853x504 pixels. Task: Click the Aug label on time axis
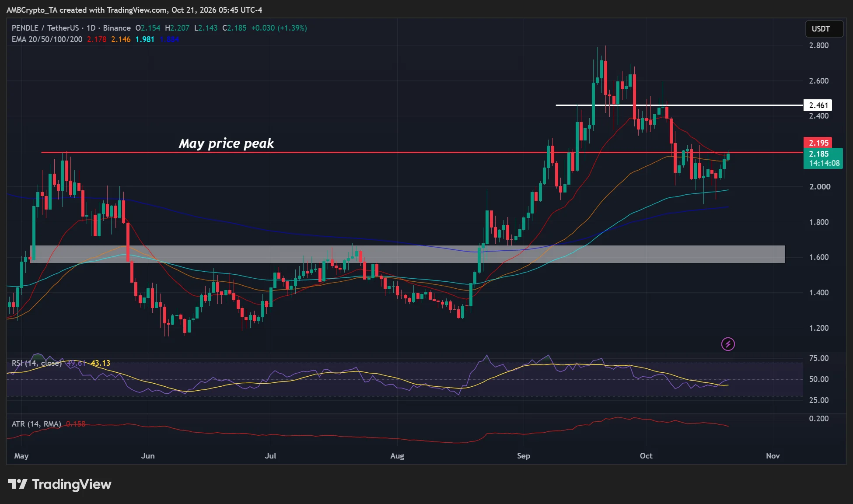397,456
